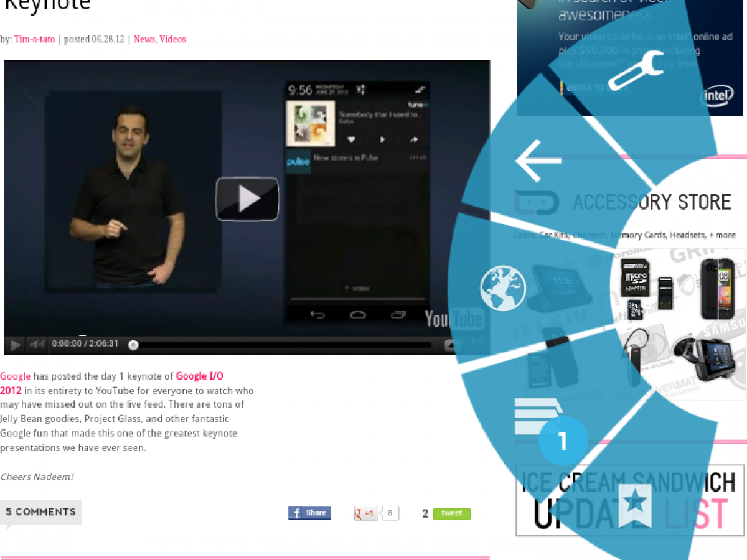
Task: Share the post on Facebook
Action: (x=309, y=513)
